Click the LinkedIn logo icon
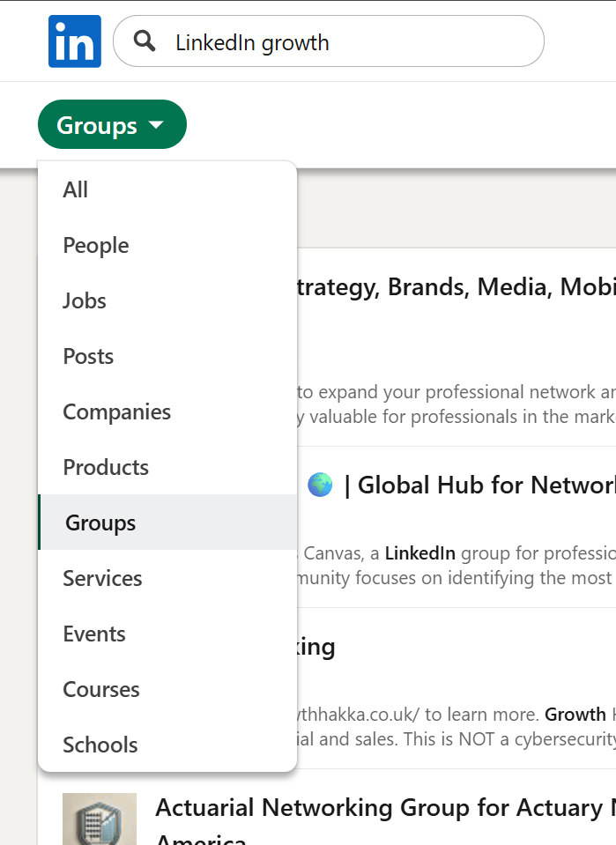 [x=74, y=41]
